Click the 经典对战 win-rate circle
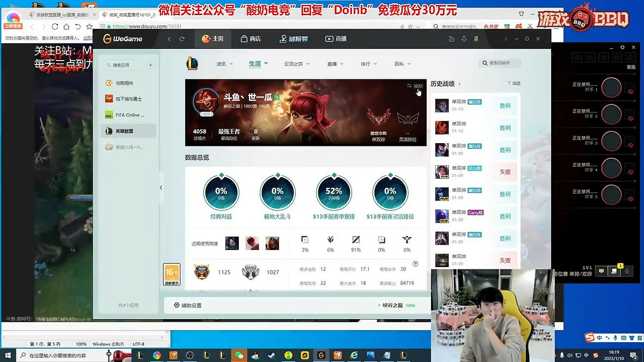Viewport: 644px width, 362px height. click(221, 193)
